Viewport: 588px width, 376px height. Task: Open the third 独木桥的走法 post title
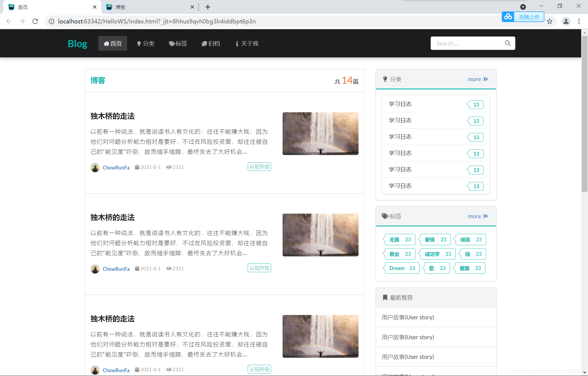click(112, 319)
